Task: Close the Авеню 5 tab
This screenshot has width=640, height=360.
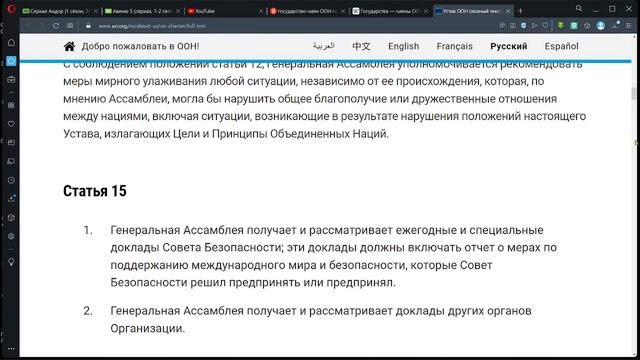Action: click(x=178, y=11)
